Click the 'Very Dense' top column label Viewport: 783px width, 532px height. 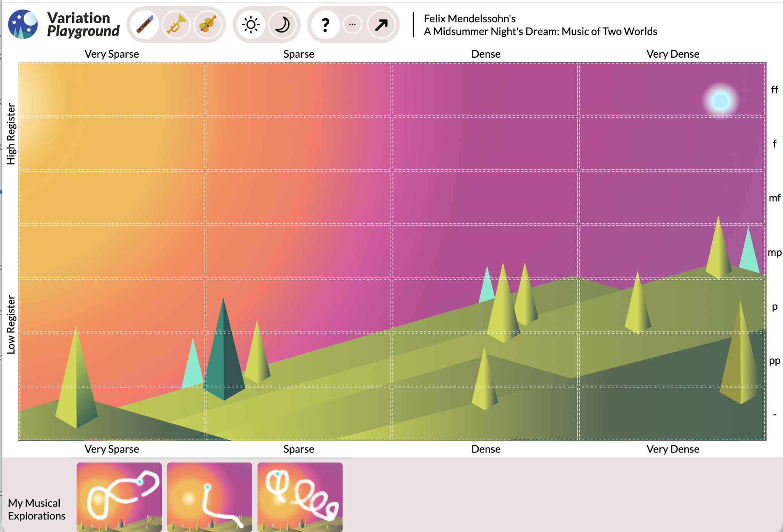pos(673,54)
